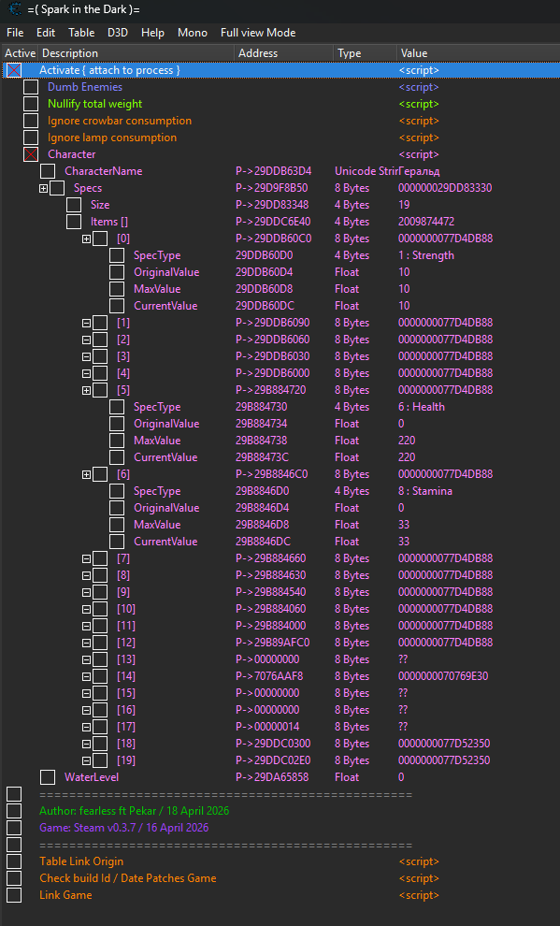This screenshot has width=560, height=926.
Task: Select 'Ignore lamp consumption' entry
Action: (112, 137)
